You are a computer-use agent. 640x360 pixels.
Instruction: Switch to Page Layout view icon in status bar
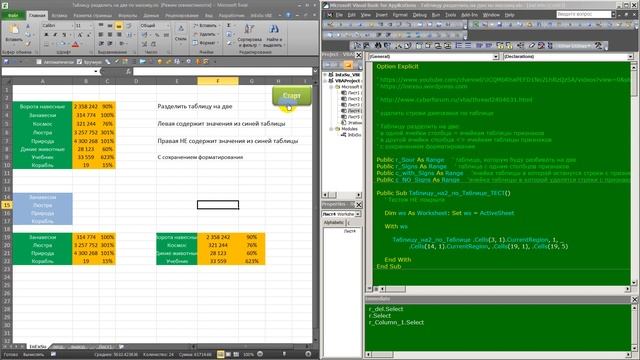228,354
